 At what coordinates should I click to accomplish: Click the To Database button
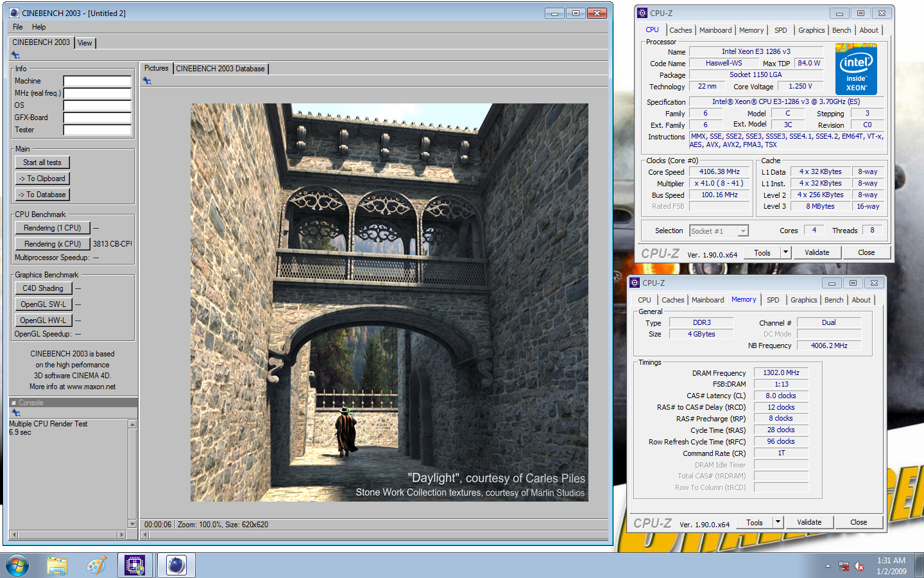pos(42,195)
